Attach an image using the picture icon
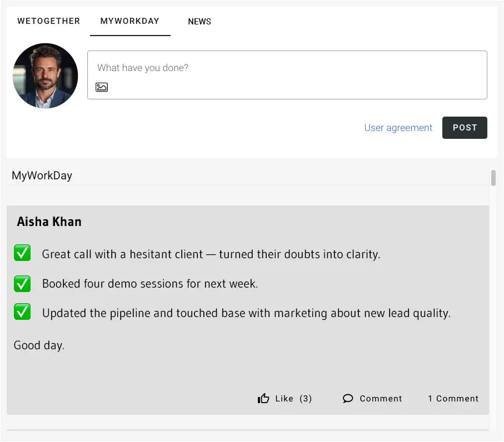The height and width of the screenshot is (442, 504). tap(101, 87)
